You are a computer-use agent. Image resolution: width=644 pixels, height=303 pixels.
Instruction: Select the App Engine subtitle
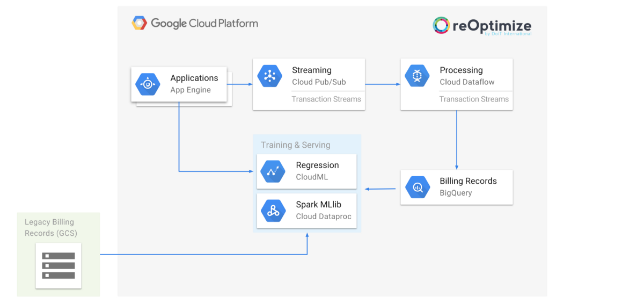191,90
